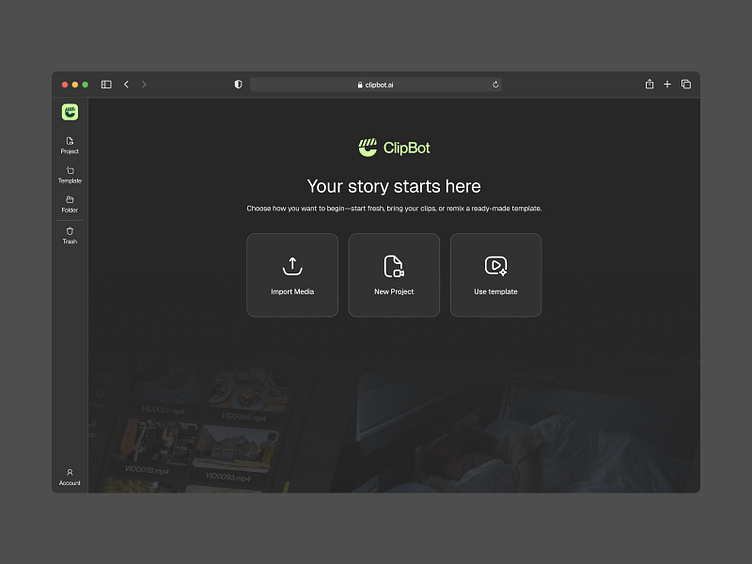Open the Account page in sidebar
Screen dimensions: 752x564
click(x=70, y=477)
